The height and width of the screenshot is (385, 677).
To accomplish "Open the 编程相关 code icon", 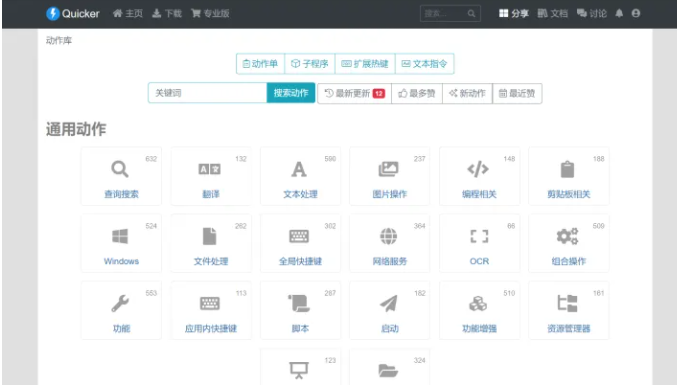I will (x=478, y=169).
